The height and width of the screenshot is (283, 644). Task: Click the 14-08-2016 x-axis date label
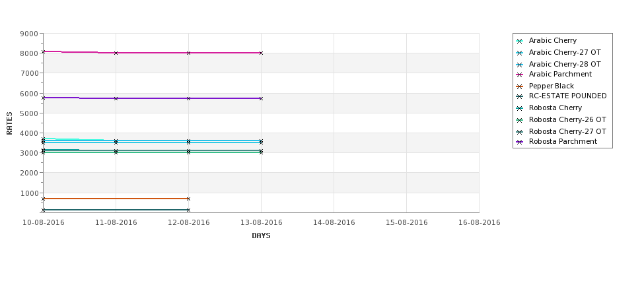[x=334, y=223]
